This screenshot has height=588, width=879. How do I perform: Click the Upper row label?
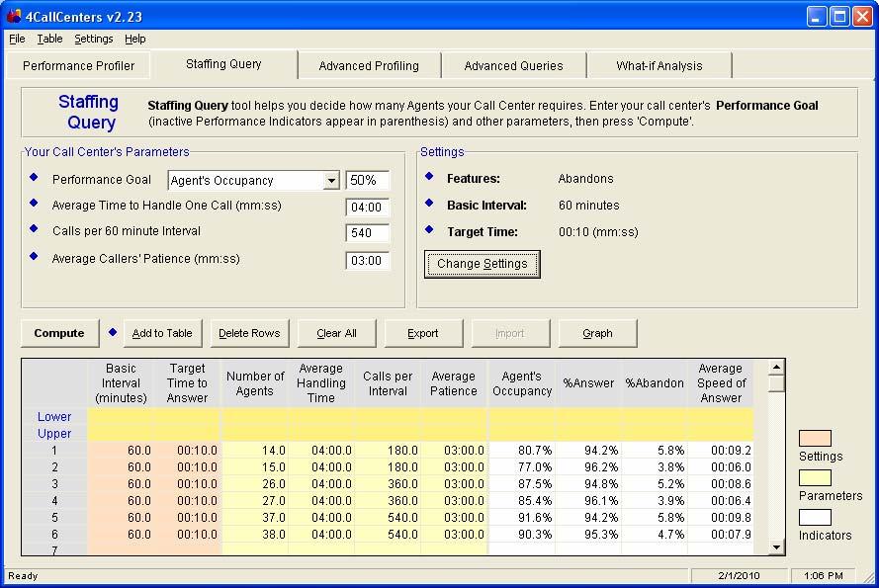(x=54, y=434)
